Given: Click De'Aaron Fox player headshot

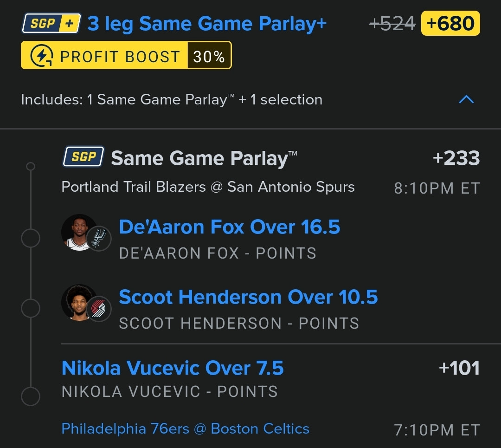Looking at the screenshot, I should [x=78, y=232].
